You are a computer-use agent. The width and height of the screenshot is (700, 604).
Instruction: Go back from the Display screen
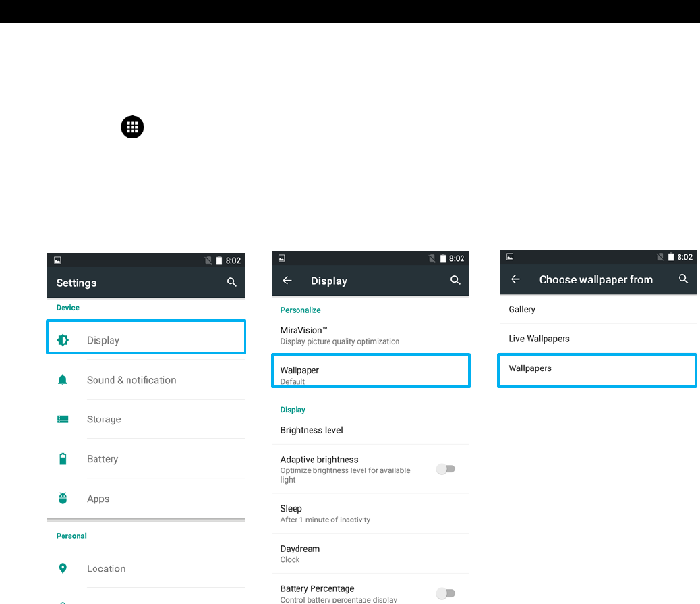pos(287,281)
